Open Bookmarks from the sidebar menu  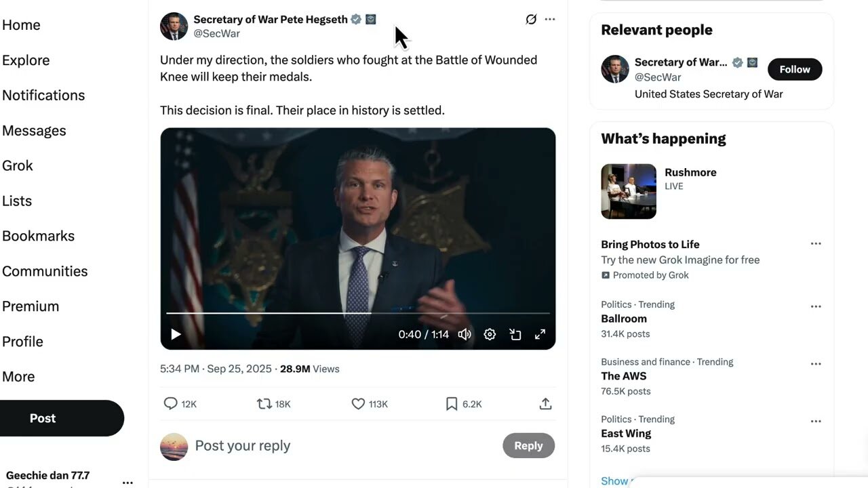[38, 236]
